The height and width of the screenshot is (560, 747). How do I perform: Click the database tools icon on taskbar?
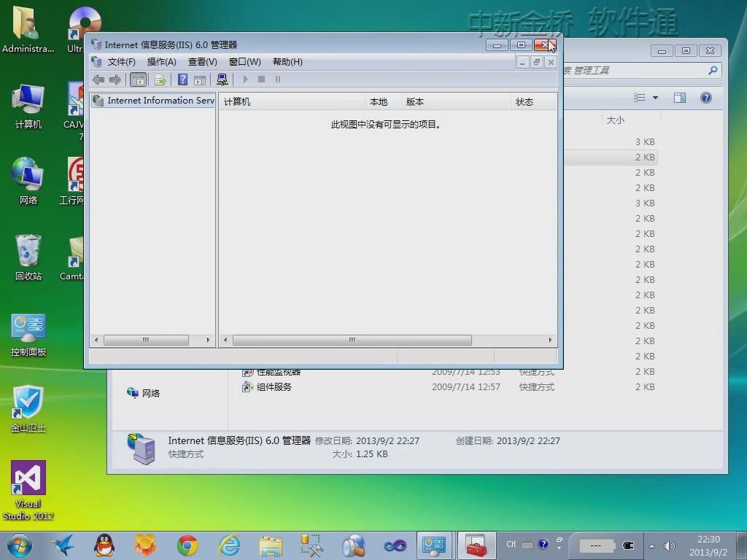coord(312,545)
